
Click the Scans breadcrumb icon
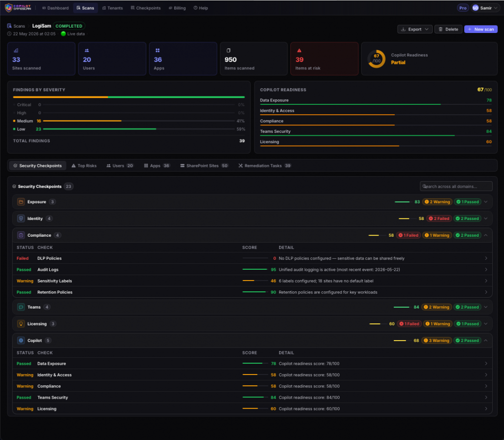(9, 26)
